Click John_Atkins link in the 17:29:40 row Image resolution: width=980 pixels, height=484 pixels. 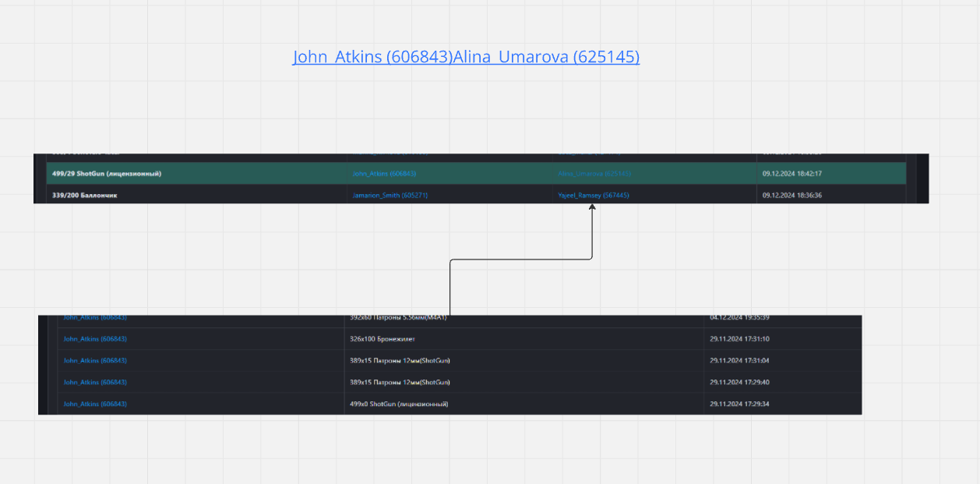[x=95, y=383]
